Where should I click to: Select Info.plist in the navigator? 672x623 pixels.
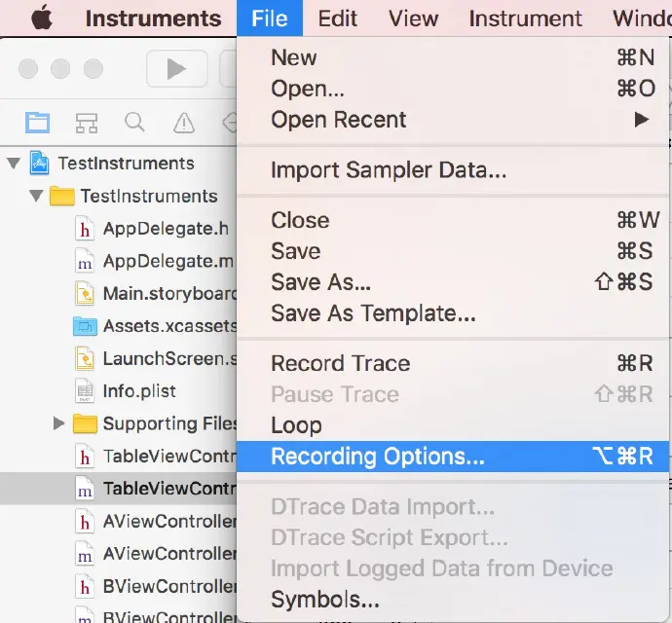click(139, 391)
